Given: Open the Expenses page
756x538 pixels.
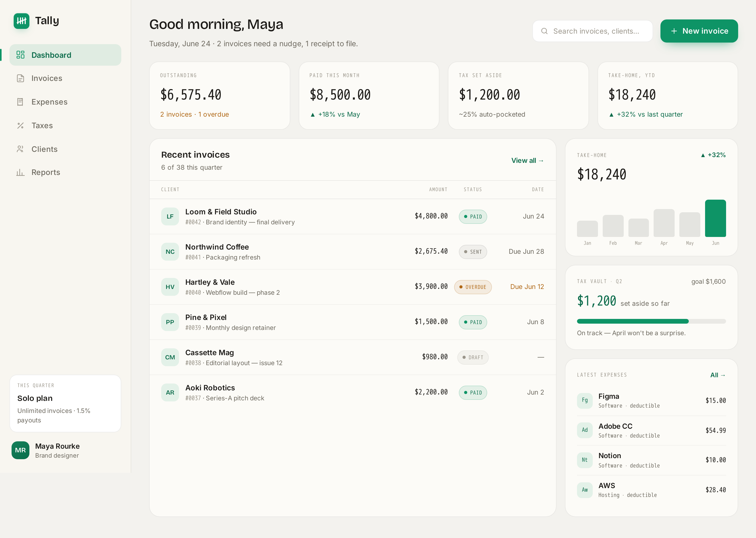Looking at the screenshot, I should point(65,102).
